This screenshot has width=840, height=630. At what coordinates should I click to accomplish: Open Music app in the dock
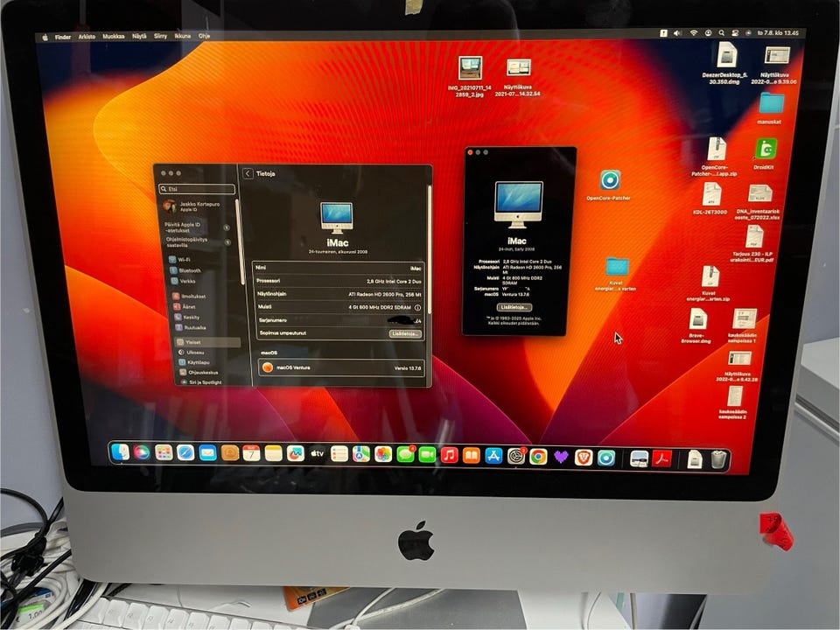point(449,455)
